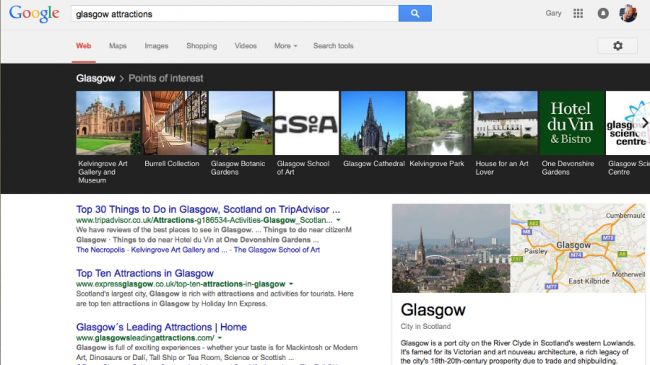The image size is (650, 365).
Task: Advance the carousel with the right arrow
Action: click(645, 123)
